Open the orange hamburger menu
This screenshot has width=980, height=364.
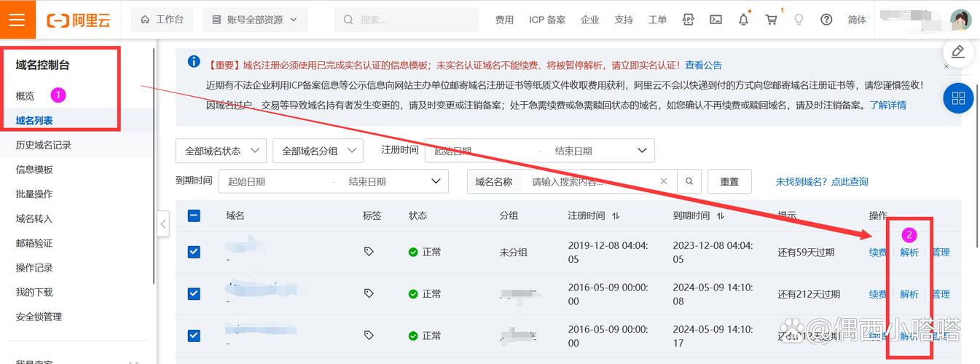(x=17, y=20)
